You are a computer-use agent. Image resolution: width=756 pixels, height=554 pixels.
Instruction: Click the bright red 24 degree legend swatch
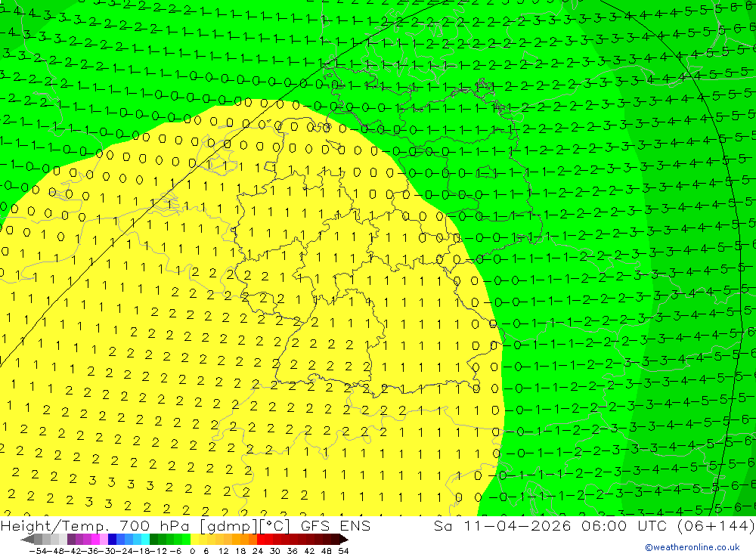(260, 539)
